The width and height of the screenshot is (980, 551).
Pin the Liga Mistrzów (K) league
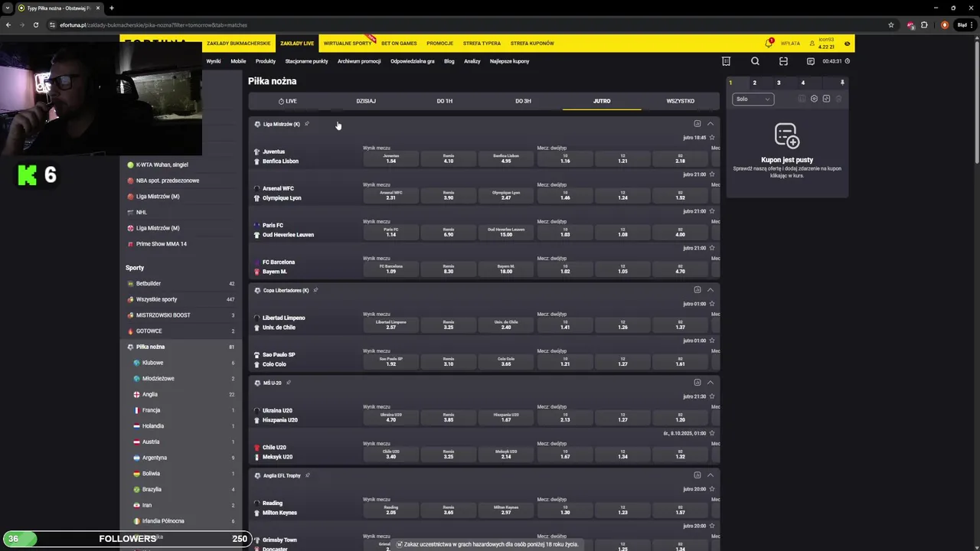tap(306, 124)
